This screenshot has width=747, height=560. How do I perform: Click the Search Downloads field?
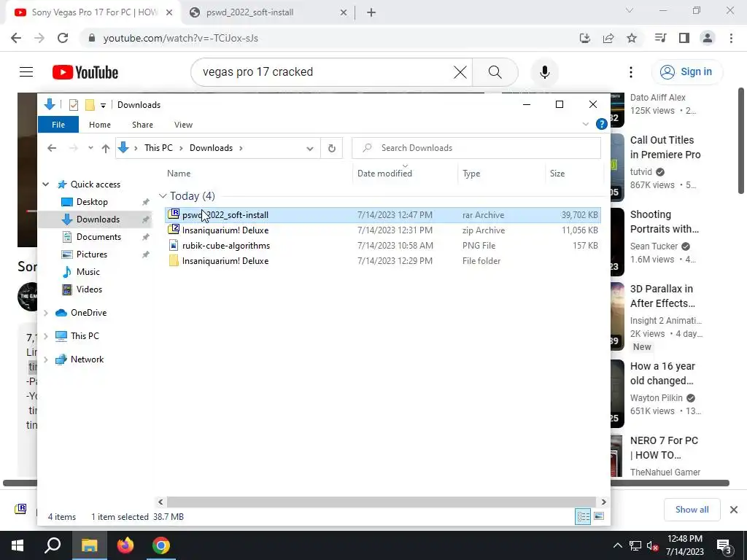(476, 148)
